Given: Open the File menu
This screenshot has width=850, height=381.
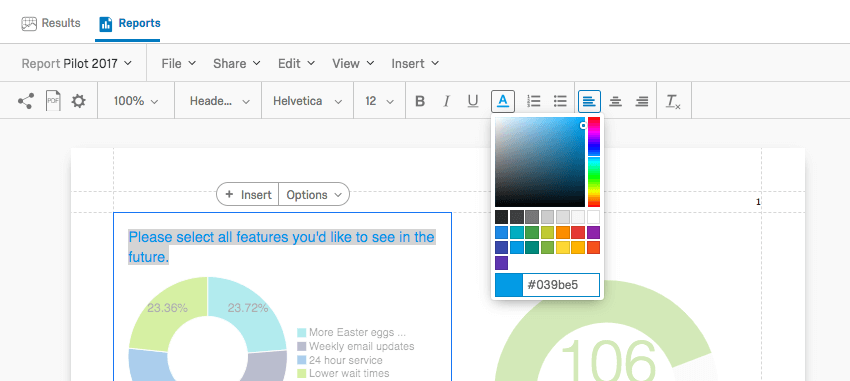Looking at the screenshot, I should click(179, 63).
